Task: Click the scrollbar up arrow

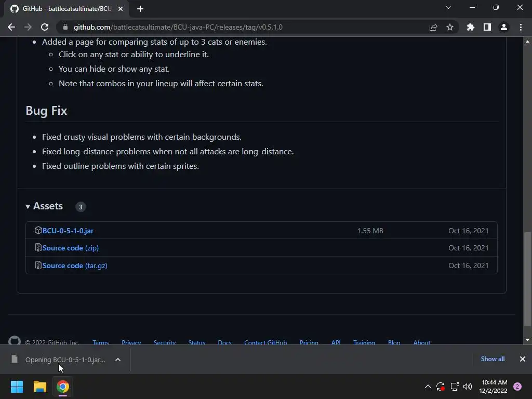Action: [x=527, y=42]
